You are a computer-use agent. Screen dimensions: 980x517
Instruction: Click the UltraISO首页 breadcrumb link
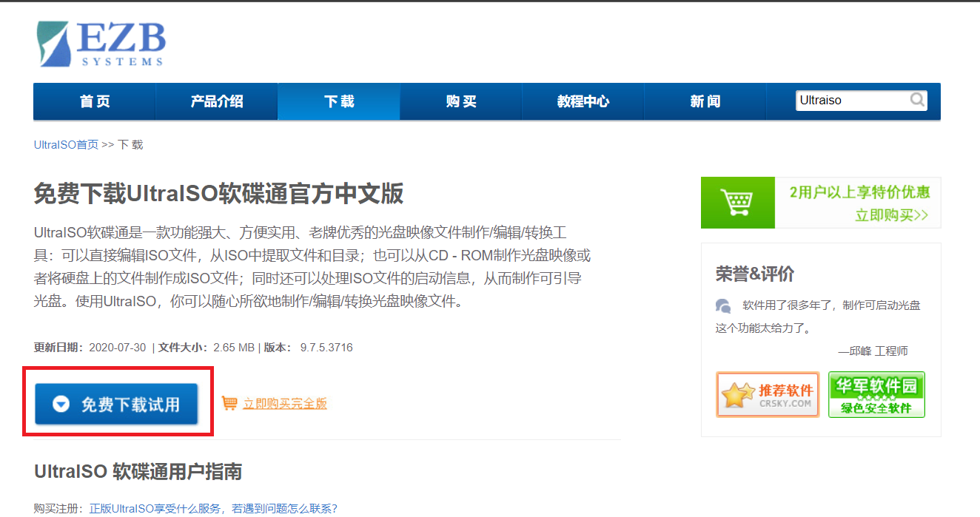(x=66, y=145)
